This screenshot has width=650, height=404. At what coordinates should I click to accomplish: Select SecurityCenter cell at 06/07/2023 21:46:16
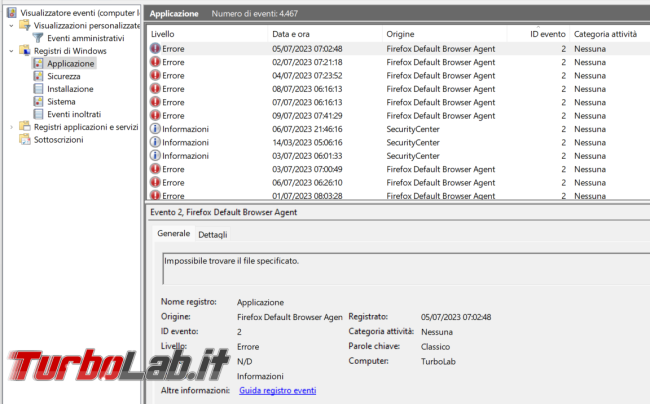[413, 129]
